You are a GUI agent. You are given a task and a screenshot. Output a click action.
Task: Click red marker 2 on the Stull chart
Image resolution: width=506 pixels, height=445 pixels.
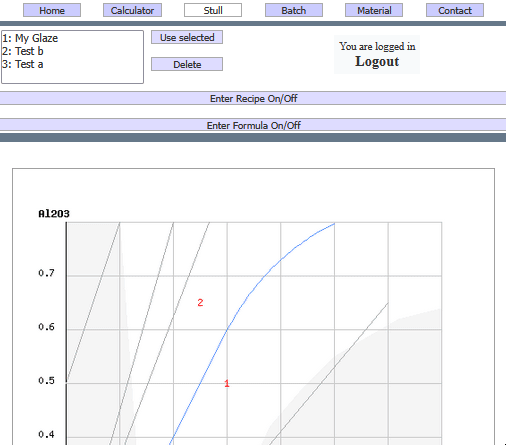coord(200,302)
